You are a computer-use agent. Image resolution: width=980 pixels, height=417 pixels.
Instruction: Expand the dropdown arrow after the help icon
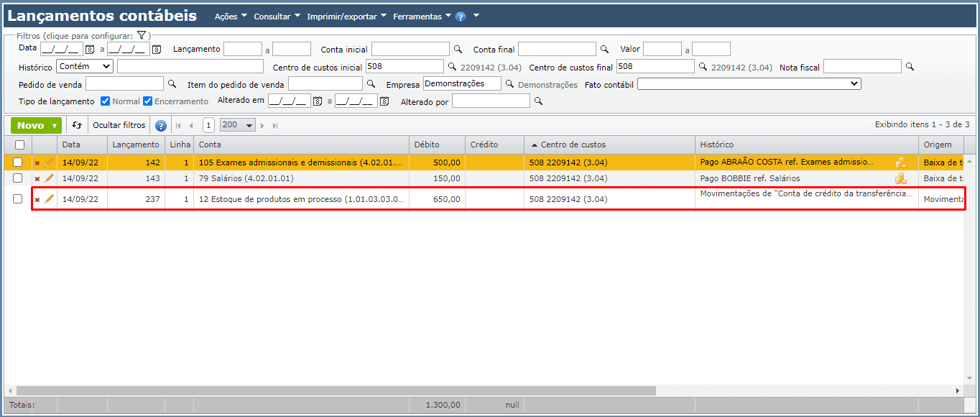[476, 16]
